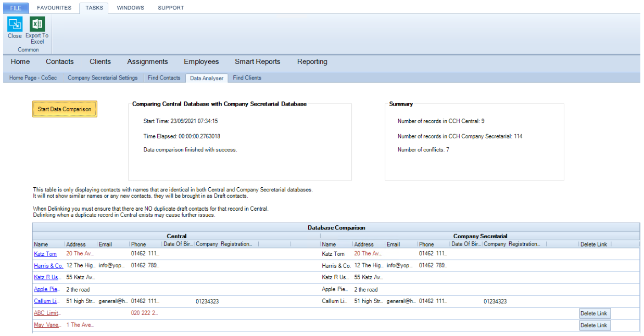
Task: Open the May Vane... contact link
Action: 47,325
